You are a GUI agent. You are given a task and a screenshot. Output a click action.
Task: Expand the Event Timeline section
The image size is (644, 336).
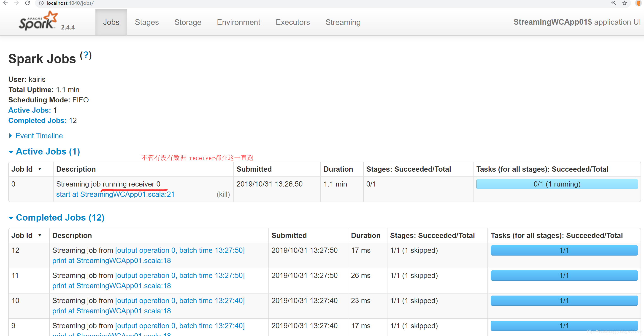[x=39, y=136]
